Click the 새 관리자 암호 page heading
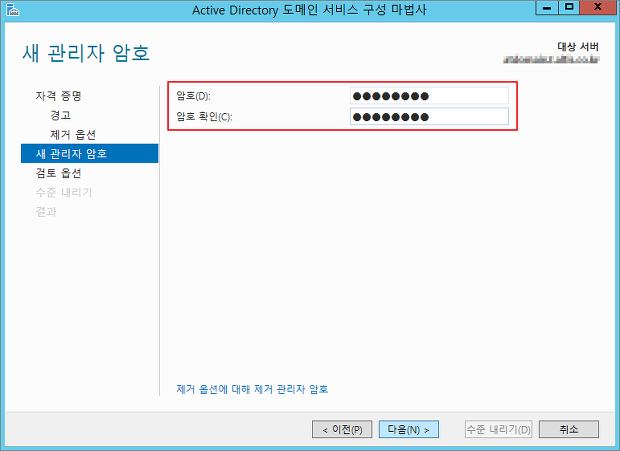This screenshot has width=620, height=451. pos(86,53)
